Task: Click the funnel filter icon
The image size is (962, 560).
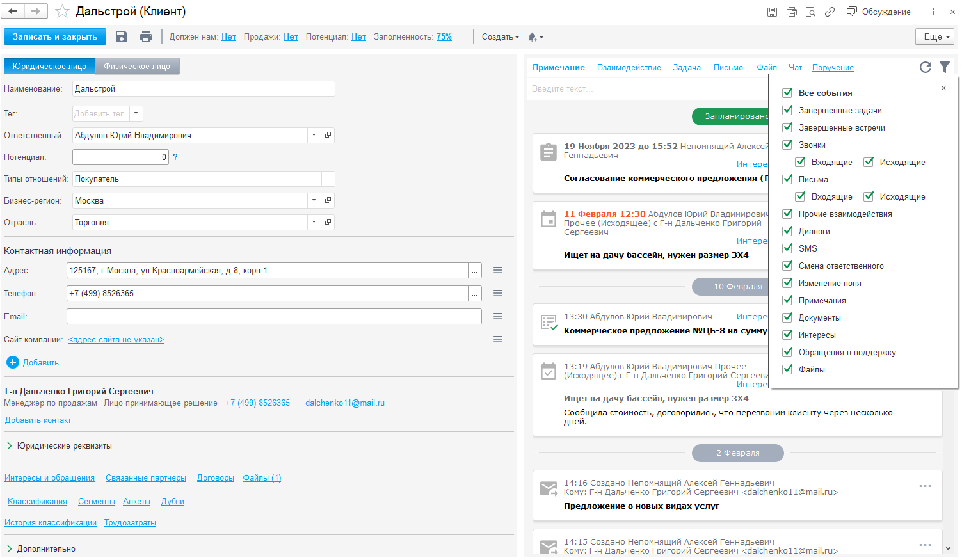Action: click(944, 67)
